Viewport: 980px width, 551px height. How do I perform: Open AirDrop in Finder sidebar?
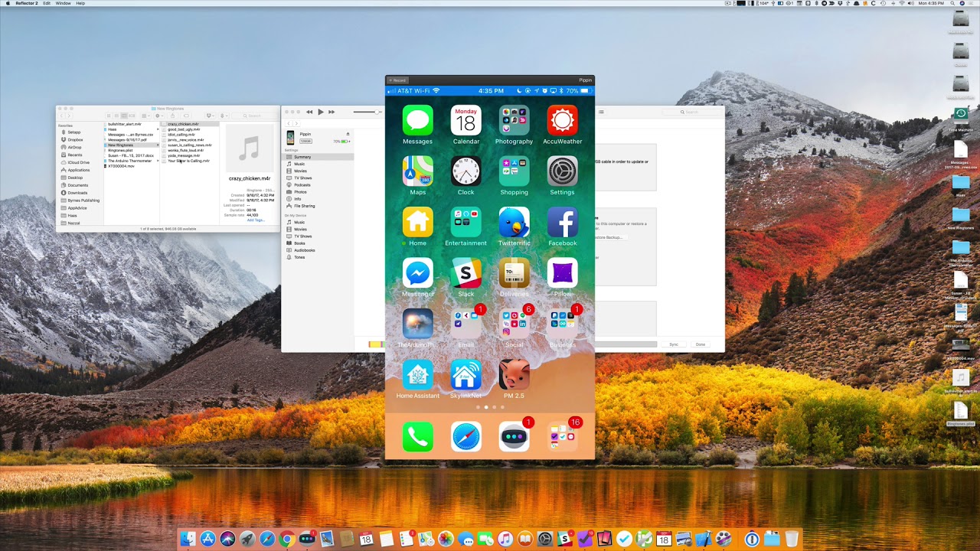[x=75, y=147]
